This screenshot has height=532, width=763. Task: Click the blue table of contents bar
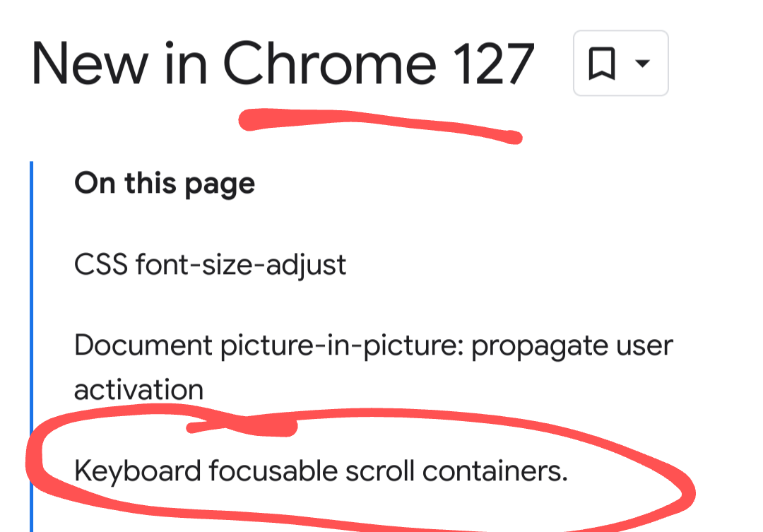coord(31,339)
